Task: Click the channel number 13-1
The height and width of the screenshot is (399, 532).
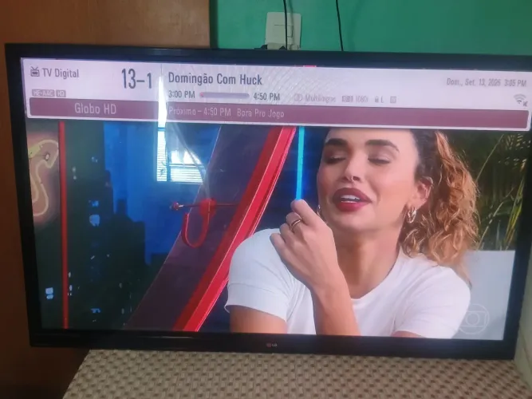Action: point(136,80)
